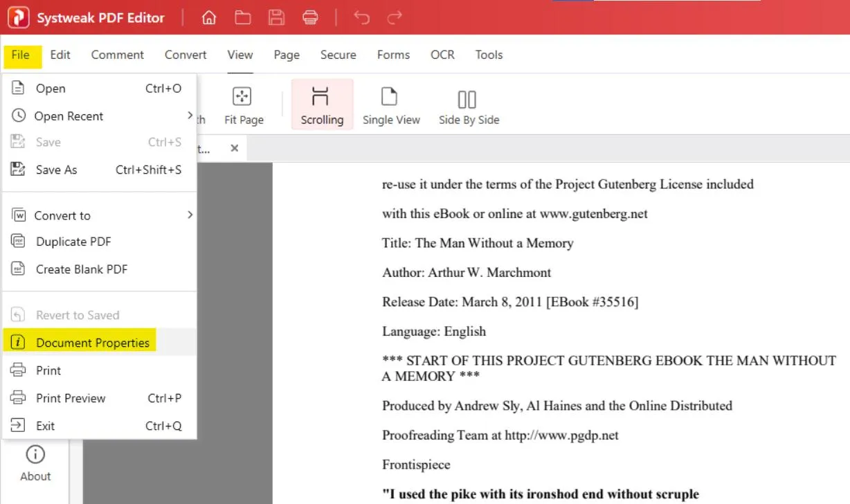This screenshot has width=850, height=504.
Task: Click the Home icon in the toolbar
Action: (208, 17)
